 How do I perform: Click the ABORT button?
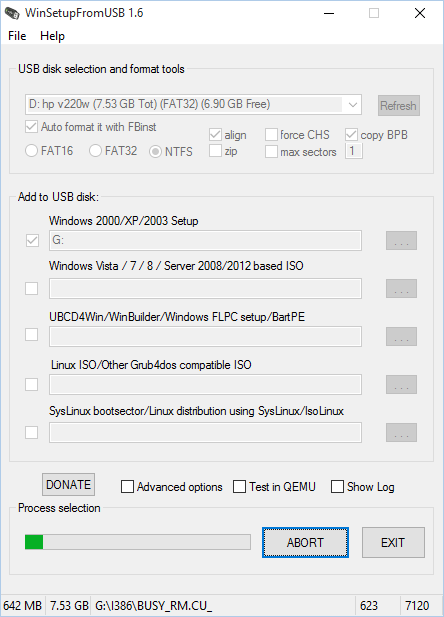(x=305, y=543)
